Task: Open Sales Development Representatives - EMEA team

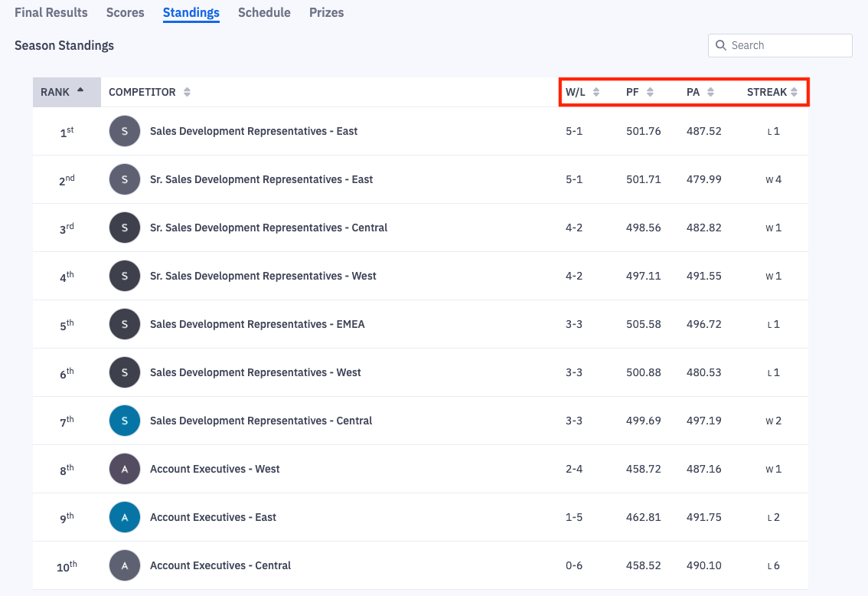Action: pos(257,324)
